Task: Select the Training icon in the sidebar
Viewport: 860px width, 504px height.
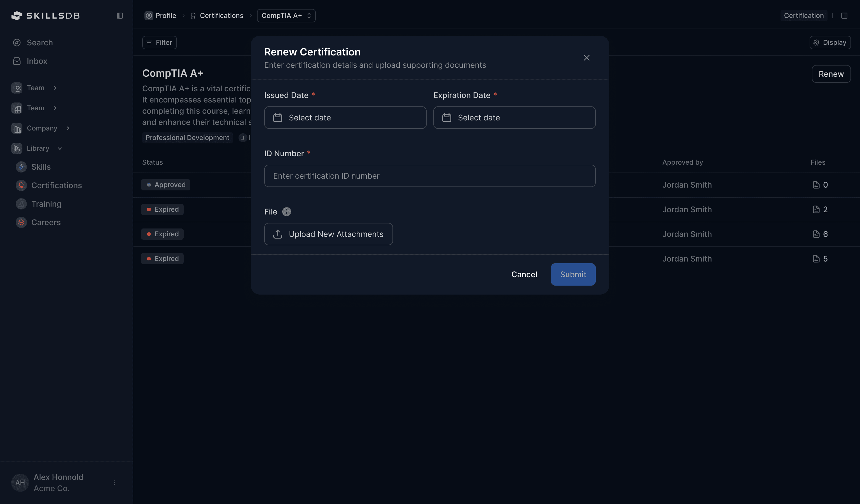Action: click(x=21, y=204)
